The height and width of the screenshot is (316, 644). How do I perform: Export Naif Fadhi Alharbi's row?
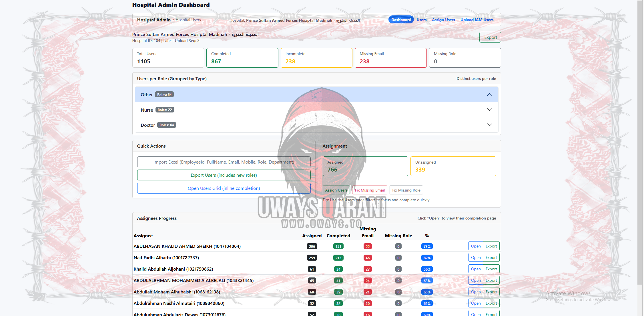[491, 257]
